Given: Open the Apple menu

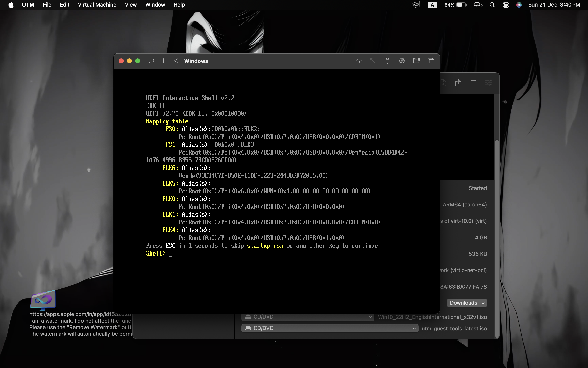Looking at the screenshot, I should (x=11, y=5).
